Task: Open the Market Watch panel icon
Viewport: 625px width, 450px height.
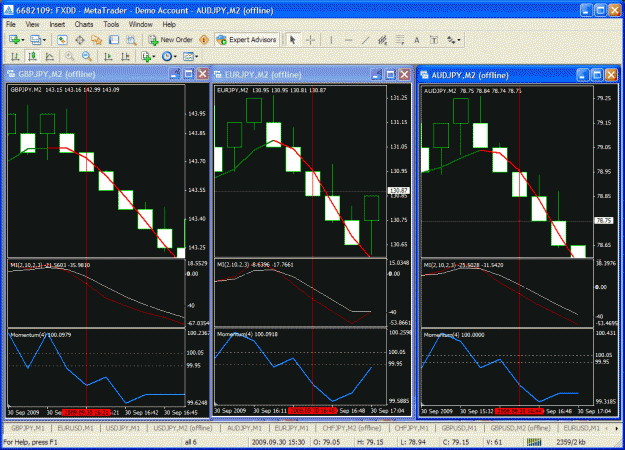Action: (62, 40)
